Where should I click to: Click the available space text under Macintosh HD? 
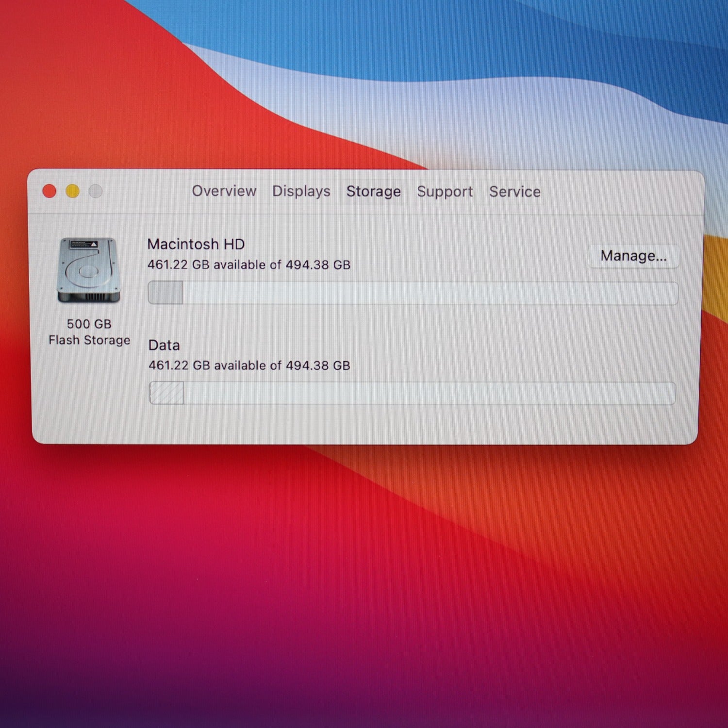click(248, 265)
